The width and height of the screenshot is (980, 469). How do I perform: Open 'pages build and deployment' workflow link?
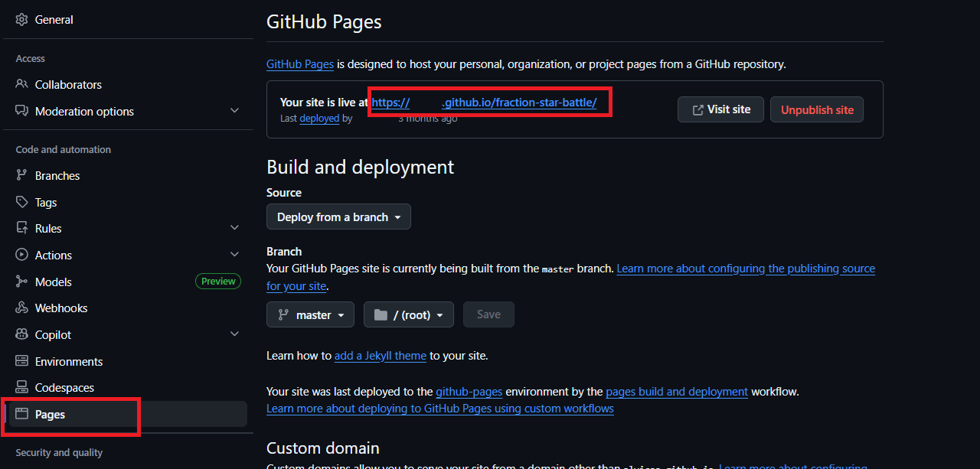(x=677, y=392)
